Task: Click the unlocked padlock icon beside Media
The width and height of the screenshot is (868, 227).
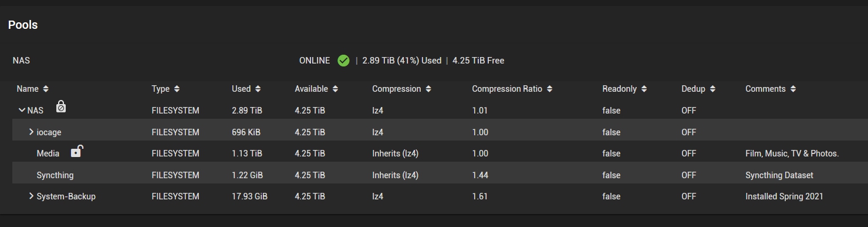Action: (x=76, y=152)
